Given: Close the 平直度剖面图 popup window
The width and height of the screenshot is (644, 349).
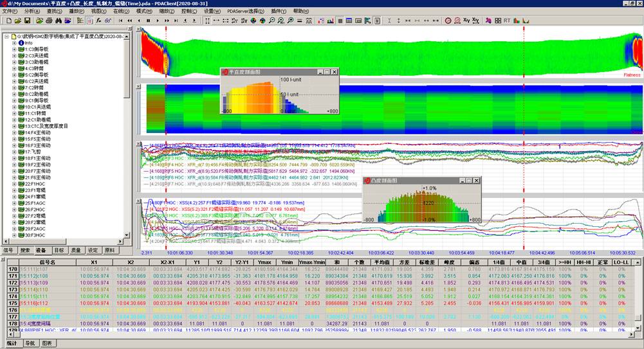Looking at the screenshot, I should (334, 73).
